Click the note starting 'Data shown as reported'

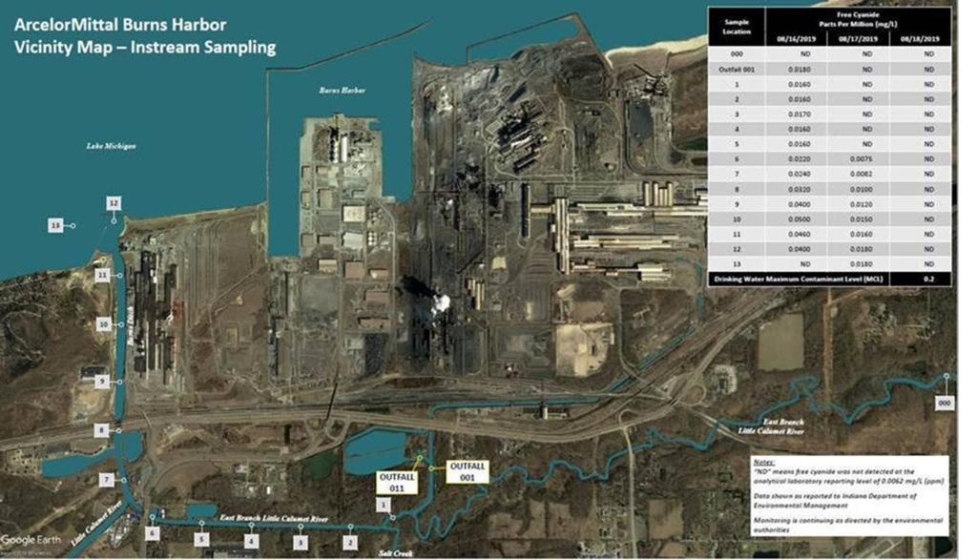coord(835,502)
